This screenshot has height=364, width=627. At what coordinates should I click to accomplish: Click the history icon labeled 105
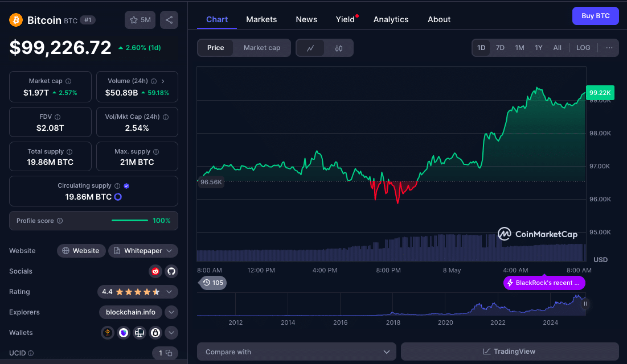(212, 283)
